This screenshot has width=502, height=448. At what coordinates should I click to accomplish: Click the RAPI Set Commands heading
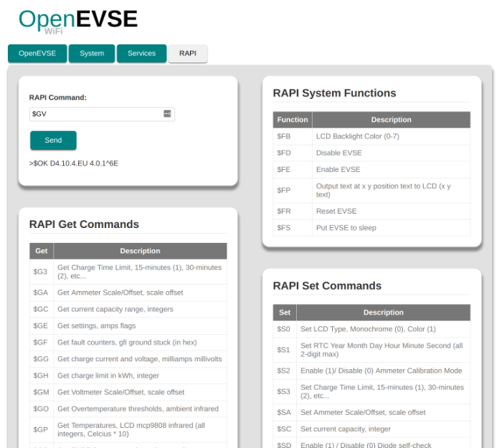(327, 286)
